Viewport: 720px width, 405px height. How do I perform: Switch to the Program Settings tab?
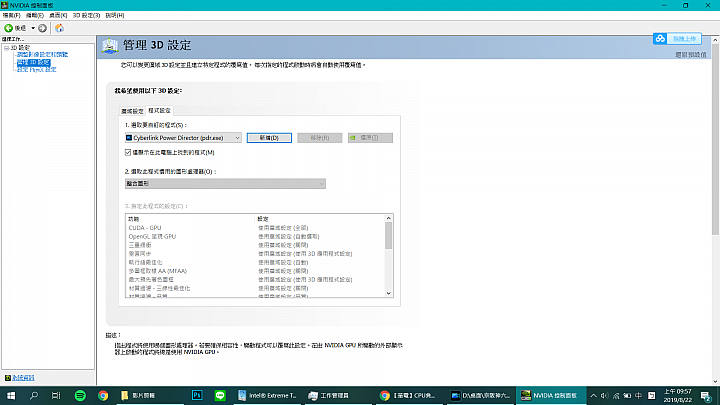pos(159,110)
